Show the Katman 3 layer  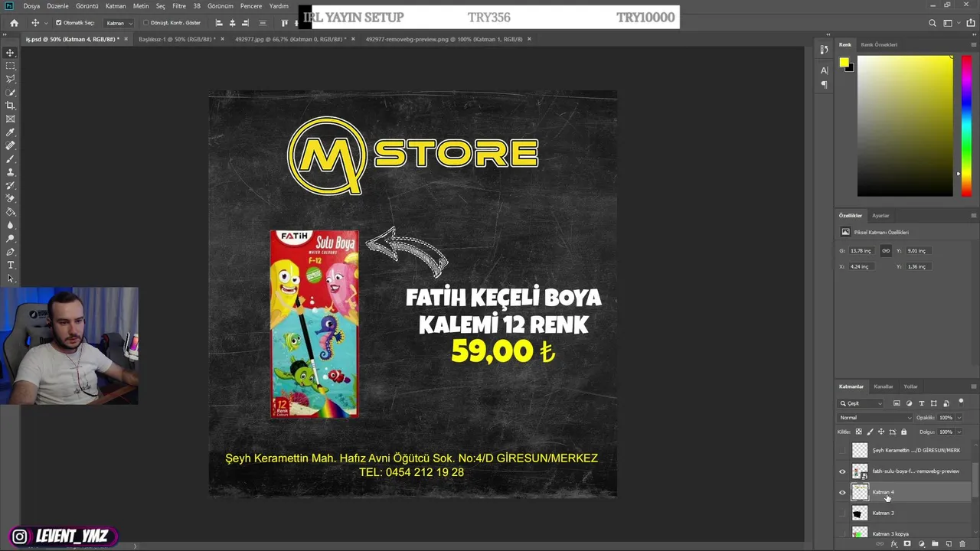tap(843, 513)
